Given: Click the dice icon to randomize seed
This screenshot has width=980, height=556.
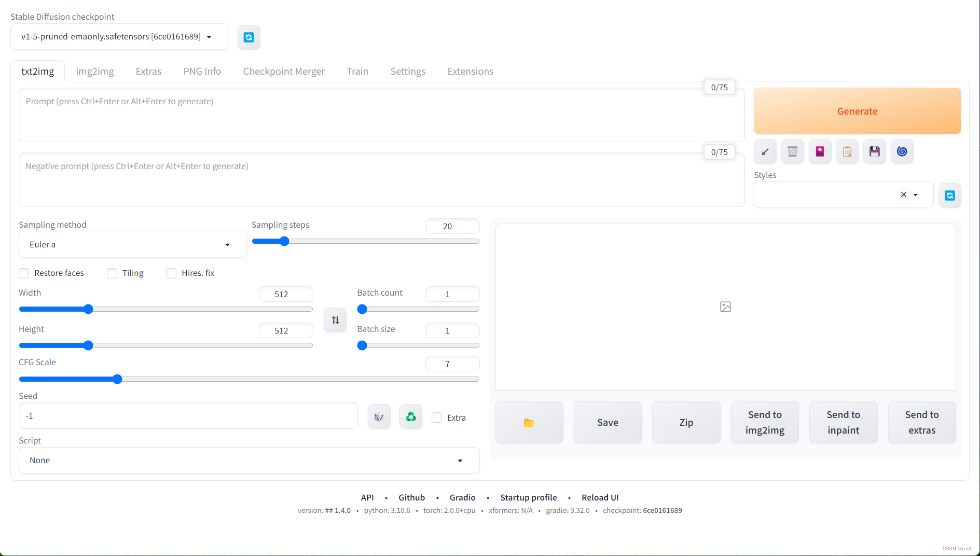Looking at the screenshot, I should [379, 416].
